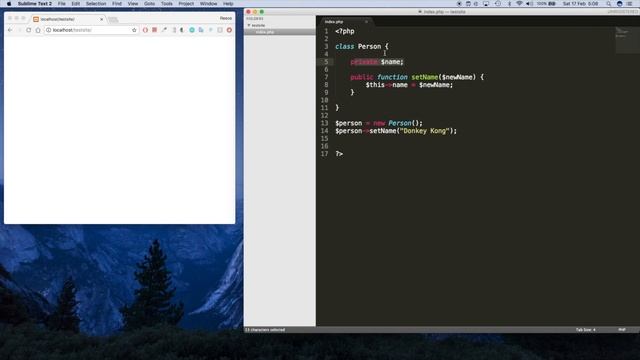
Task: Click the Bluetooth icon in menu bar
Action: [x=509, y=4]
